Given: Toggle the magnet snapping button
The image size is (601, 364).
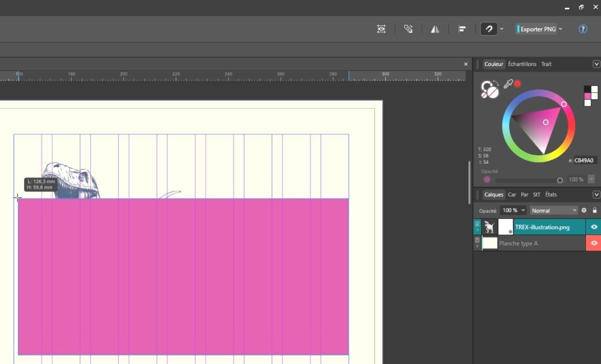Looking at the screenshot, I should [x=489, y=29].
